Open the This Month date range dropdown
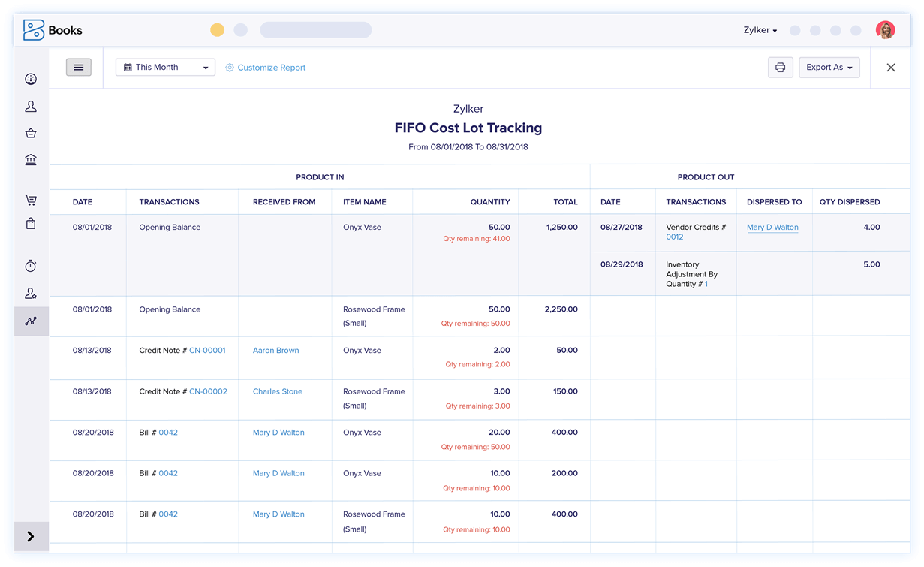 pos(165,68)
